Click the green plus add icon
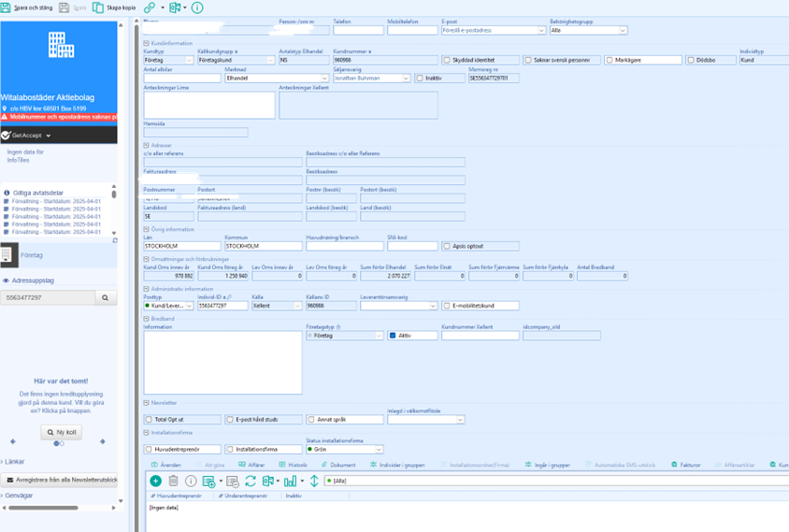 coord(155,481)
